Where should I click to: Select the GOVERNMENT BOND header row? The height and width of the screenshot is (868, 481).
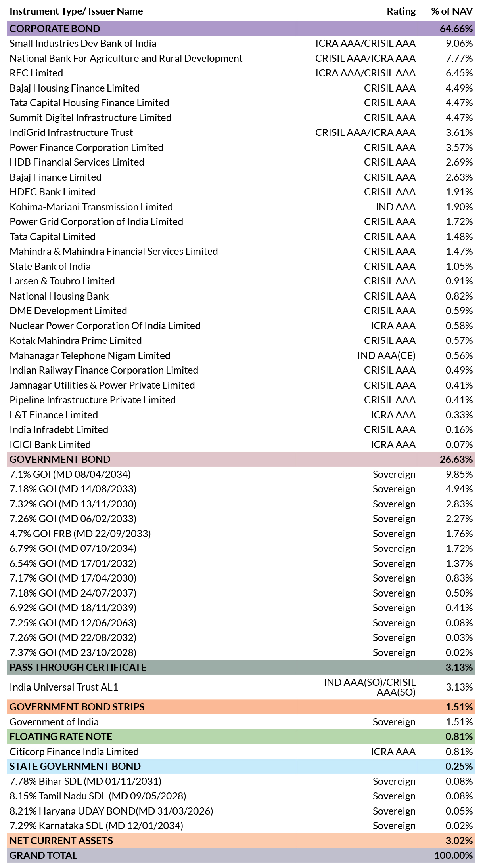pyautogui.click(x=241, y=459)
